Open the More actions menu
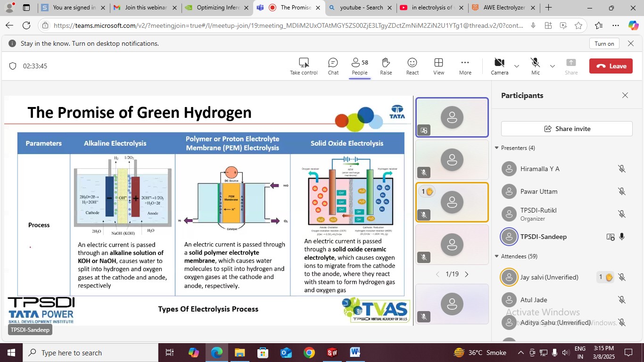 point(465,66)
